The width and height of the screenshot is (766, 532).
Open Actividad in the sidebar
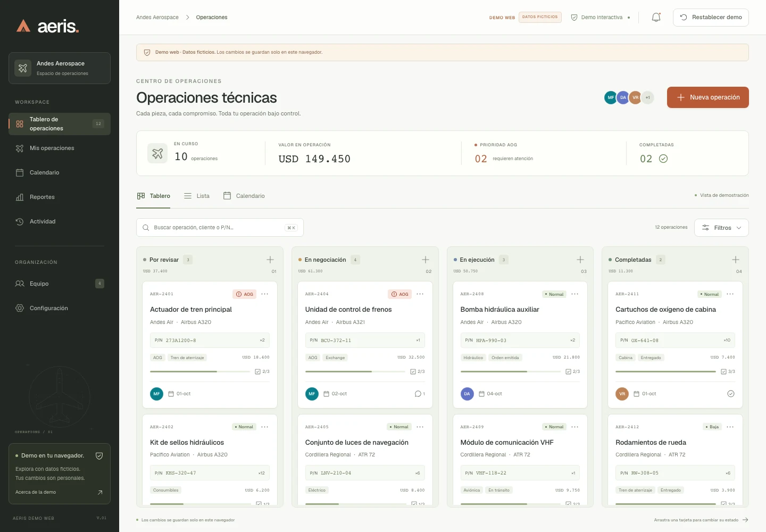60,222
